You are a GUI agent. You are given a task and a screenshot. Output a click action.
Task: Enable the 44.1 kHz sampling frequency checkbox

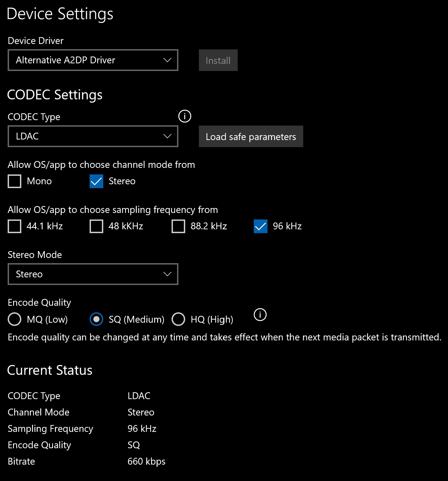(x=14, y=226)
